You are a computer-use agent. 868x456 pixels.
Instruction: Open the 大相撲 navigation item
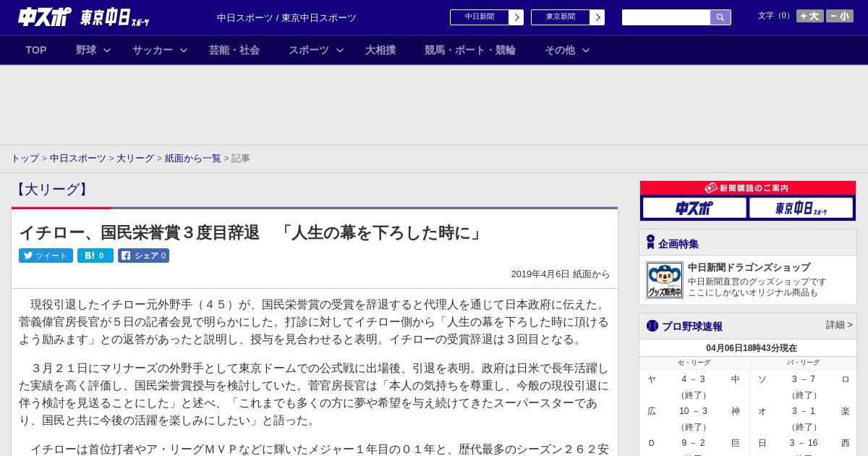[380, 50]
